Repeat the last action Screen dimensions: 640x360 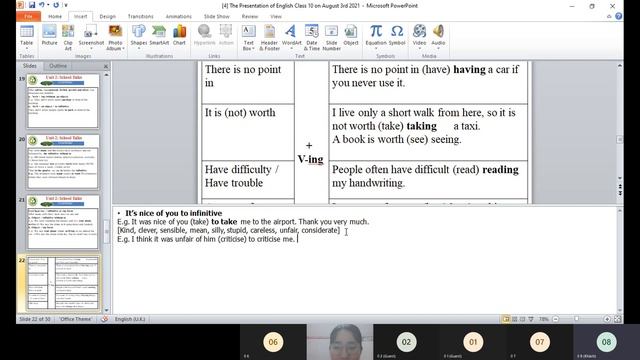point(56,5)
